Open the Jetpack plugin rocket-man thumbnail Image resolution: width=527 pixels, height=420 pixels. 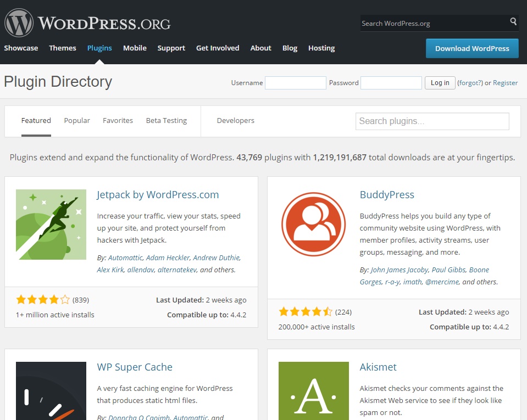[x=51, y=224]
